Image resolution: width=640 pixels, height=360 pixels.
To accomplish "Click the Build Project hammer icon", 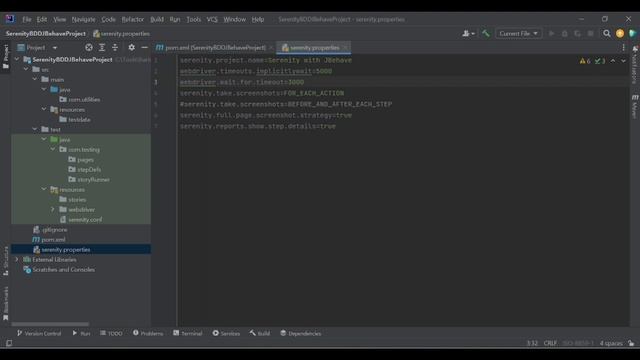I will click(x=486, y=34).
